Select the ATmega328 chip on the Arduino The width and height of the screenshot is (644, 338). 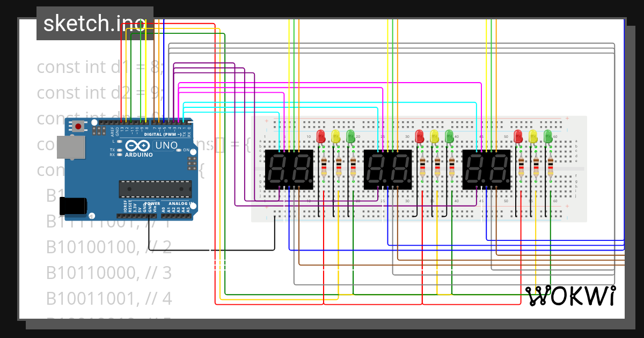click(155, 189)
